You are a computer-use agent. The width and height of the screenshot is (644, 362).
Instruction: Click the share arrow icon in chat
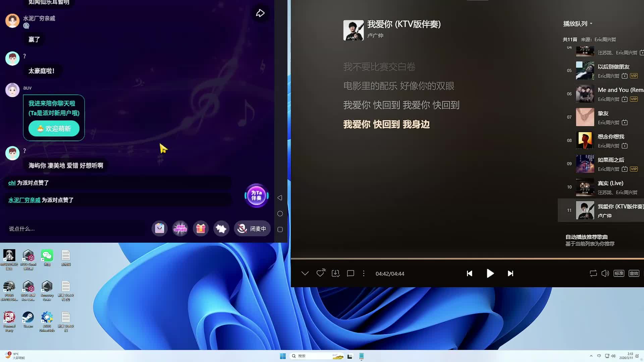click(260, 13)
